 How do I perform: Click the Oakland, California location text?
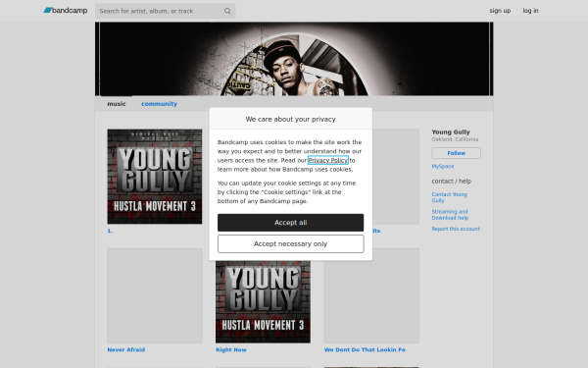pos(455,139)
